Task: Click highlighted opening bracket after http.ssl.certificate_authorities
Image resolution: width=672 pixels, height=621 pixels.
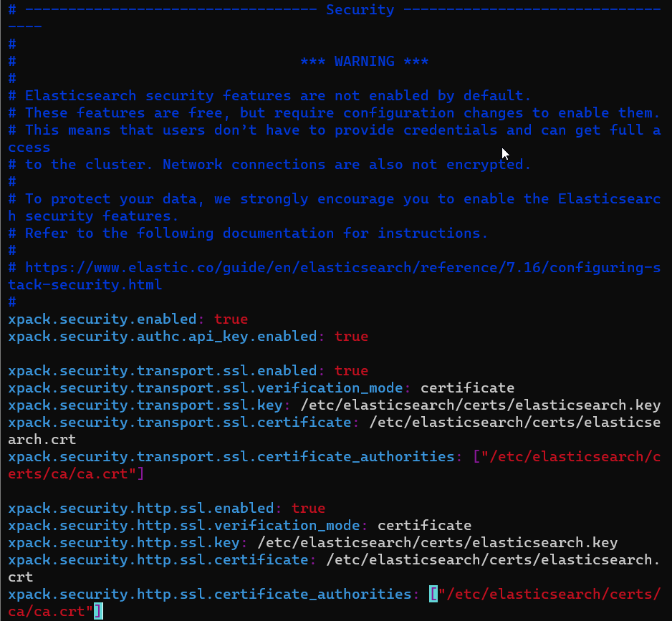Action: [433, 594]
